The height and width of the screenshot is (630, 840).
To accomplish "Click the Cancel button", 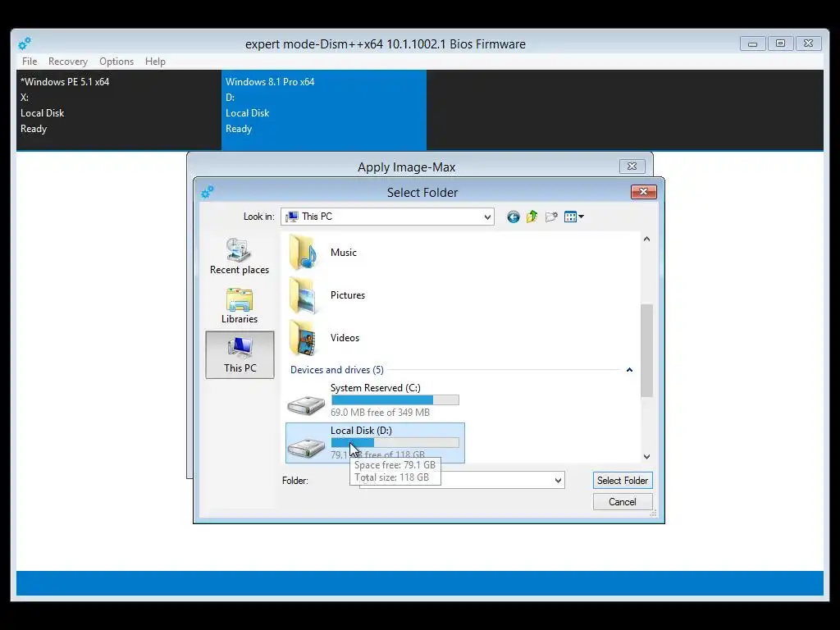I will coord(623,502).
